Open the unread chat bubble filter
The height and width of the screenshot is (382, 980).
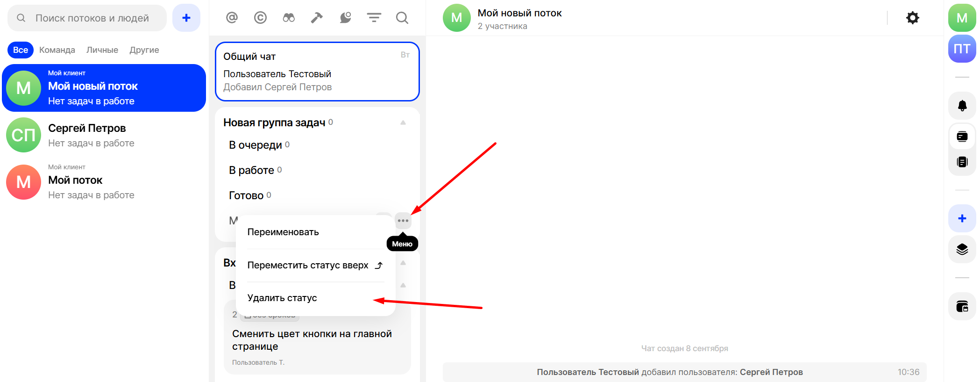click(345, 18)
